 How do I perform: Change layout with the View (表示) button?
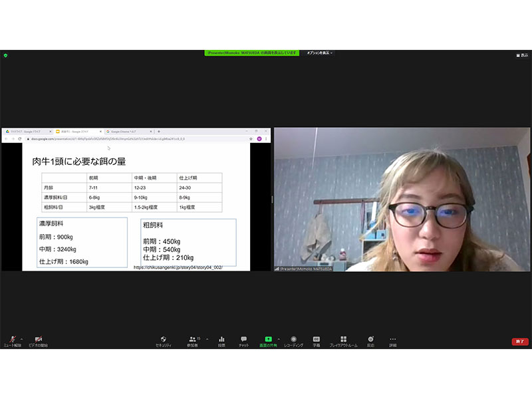click(x=522, y=55)
